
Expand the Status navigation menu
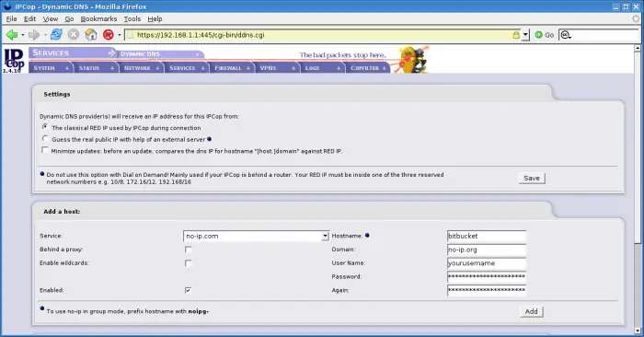point(96,68)
